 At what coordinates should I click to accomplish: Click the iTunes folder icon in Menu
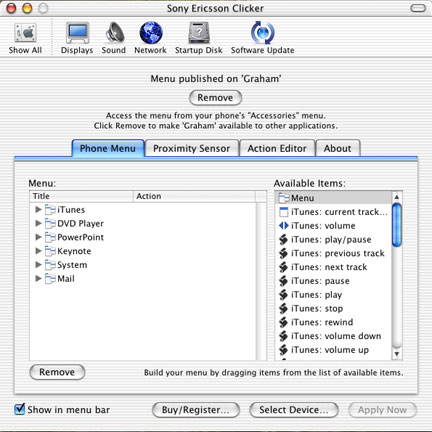[50, 210]
